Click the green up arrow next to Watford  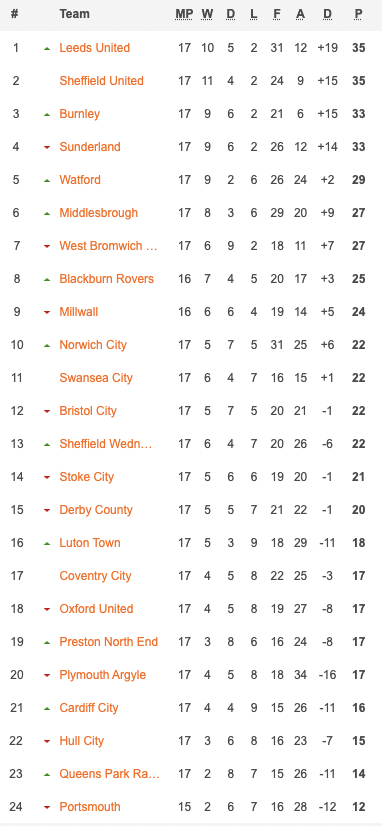pos(47,180)
